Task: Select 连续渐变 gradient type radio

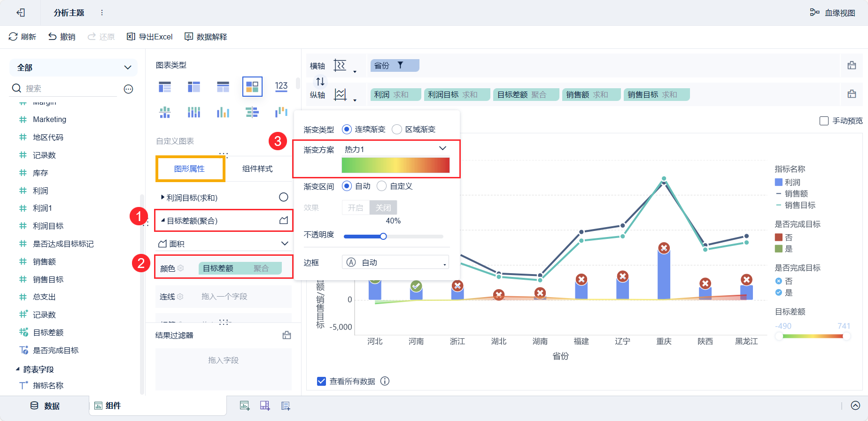Action: point(347,129)
